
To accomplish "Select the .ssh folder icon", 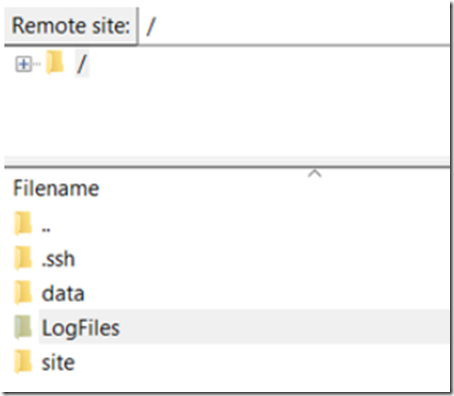I will click(23, 258).
